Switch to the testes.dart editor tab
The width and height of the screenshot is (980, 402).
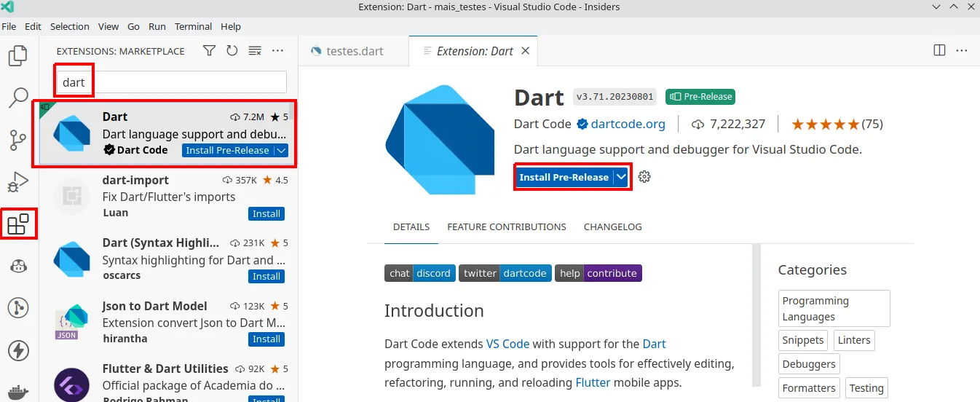click(354, 51)
